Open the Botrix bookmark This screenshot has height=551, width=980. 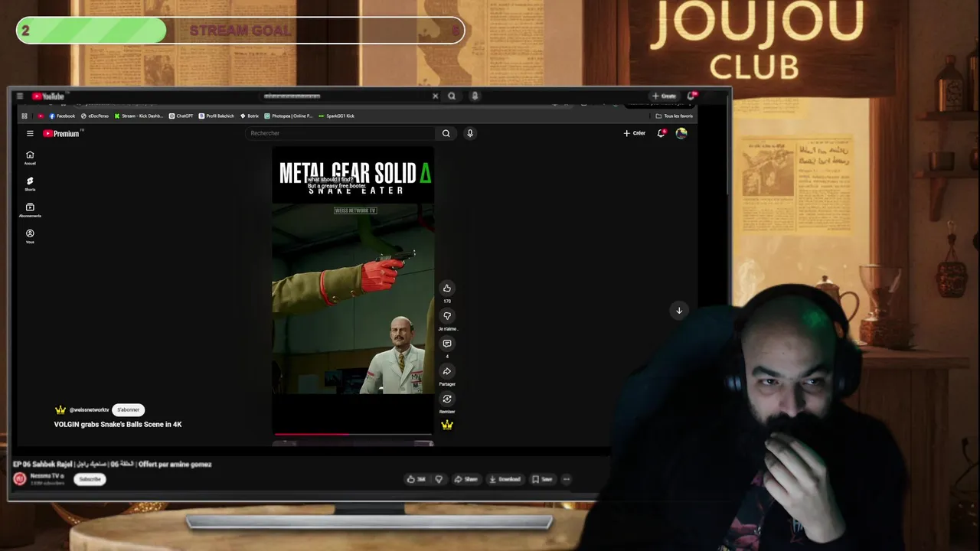click(x=250, y=116)
